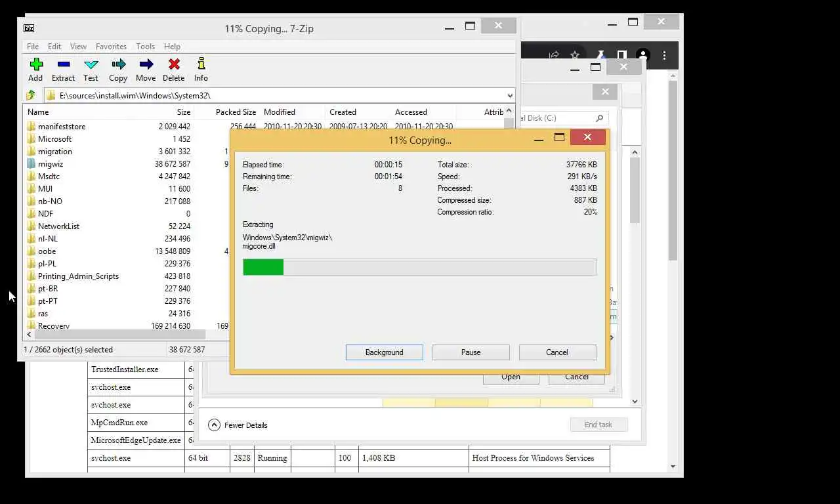
Task: Collapse Task Manager using Fewer Details
Action: (238, 425)
